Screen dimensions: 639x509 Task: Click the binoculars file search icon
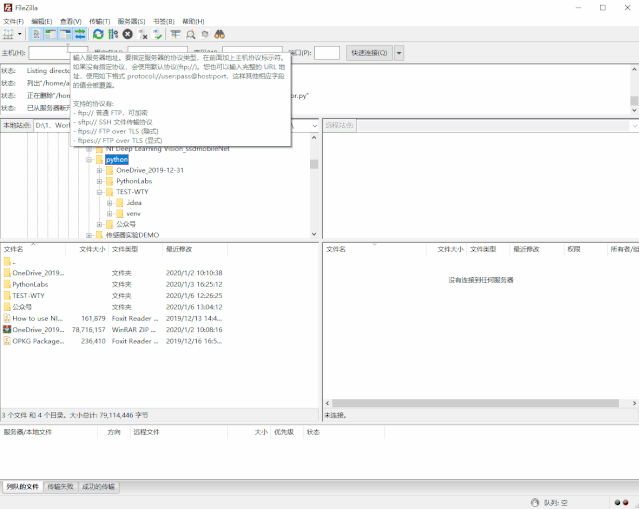[220, 34]
